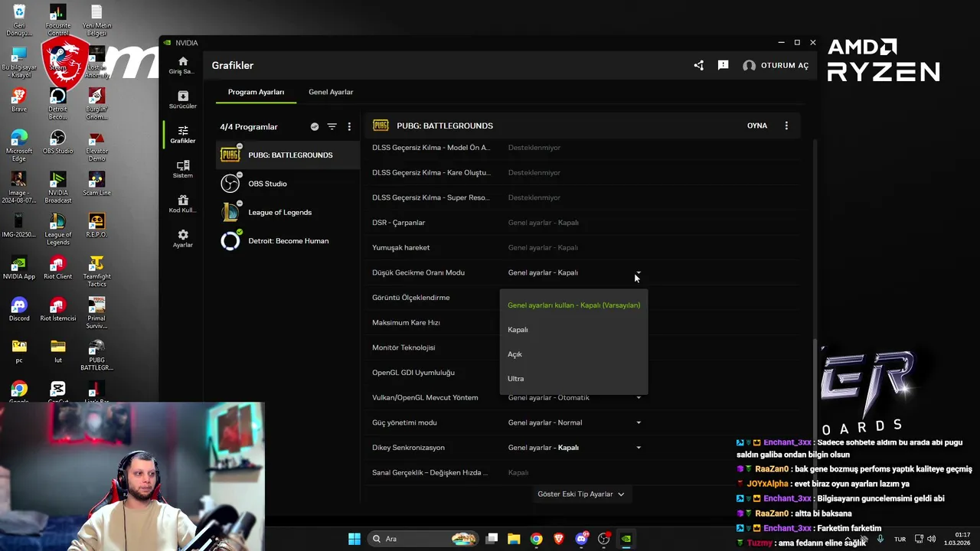Switch to Genel Ayarlar tab

coord(331,92)
